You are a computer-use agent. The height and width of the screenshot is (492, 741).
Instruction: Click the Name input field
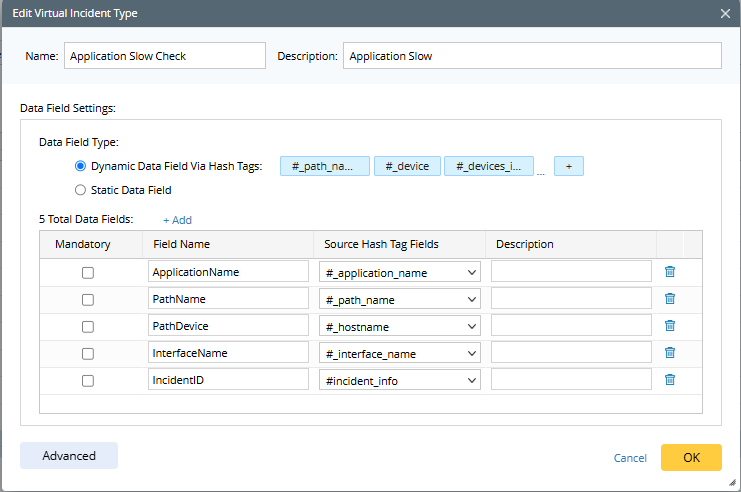[x=165, y=56]
